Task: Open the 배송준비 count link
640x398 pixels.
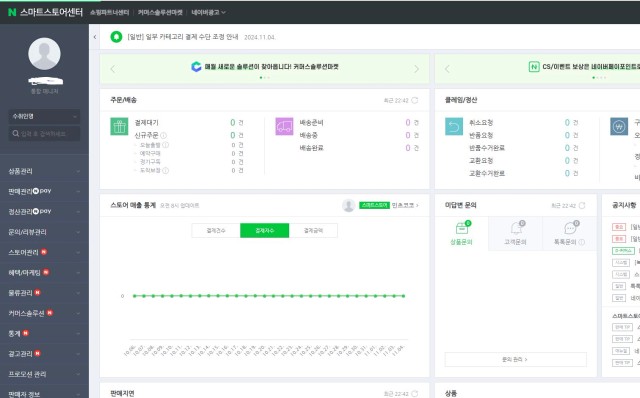Action: coord(408,122)
